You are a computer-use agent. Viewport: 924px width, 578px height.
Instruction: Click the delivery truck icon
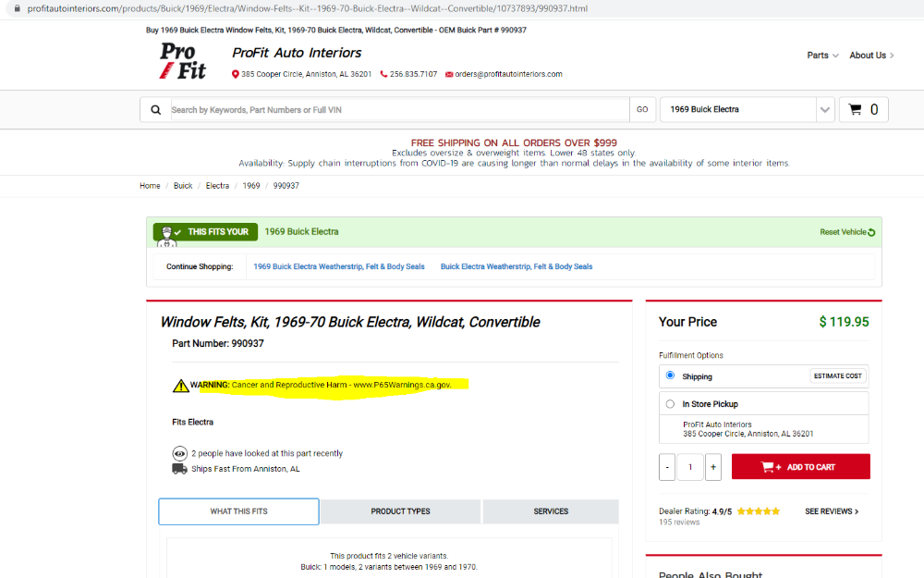tap(180, 469)
